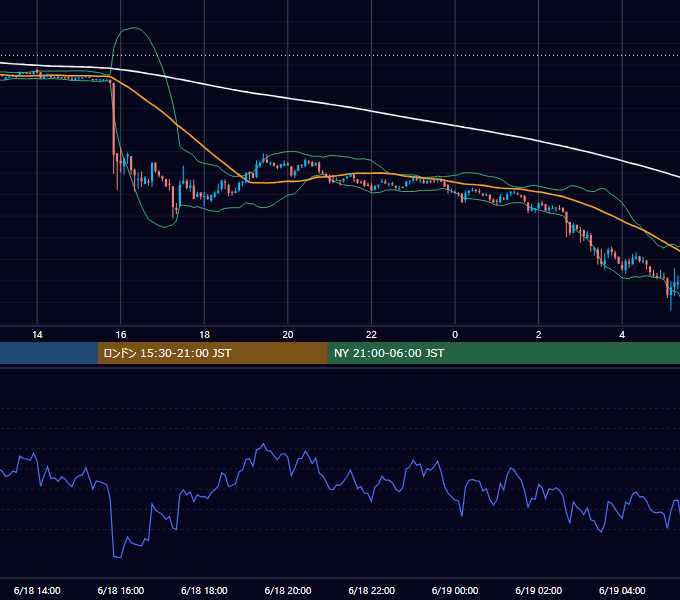Viewport: 680px width, 600px height.
Task: Click the 2 hour axis label
Action: (539, 335)
